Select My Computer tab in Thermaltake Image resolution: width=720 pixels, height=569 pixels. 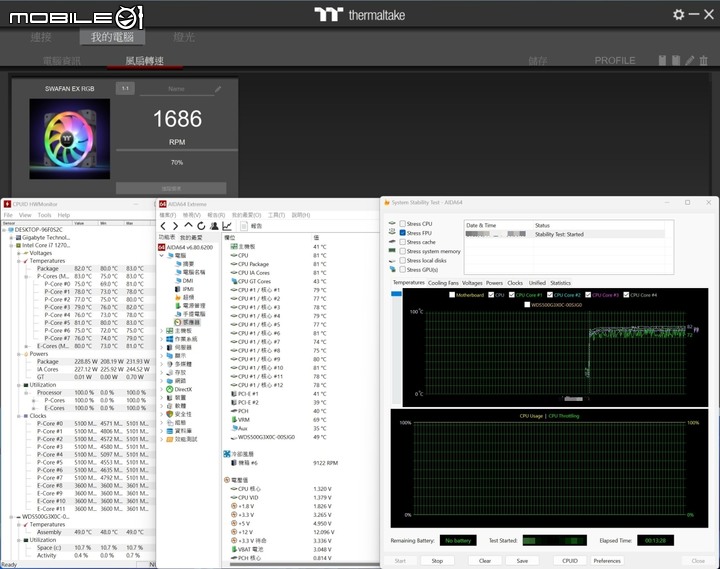[112, 37]
